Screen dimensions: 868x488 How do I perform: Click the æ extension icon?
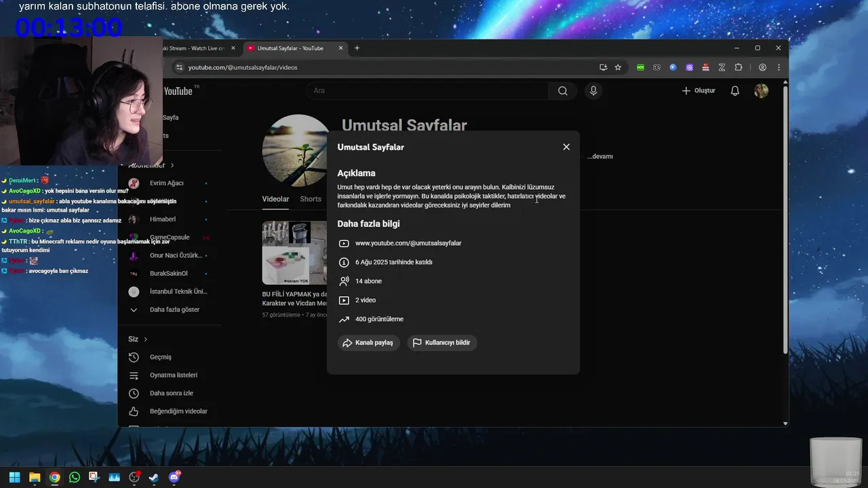click(x=656, y=68)
